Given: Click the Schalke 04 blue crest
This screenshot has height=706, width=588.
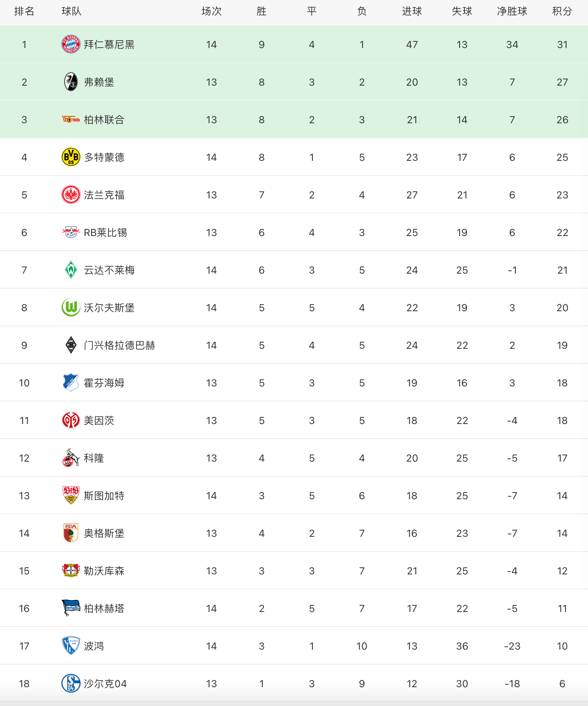Looking at the screenshot, I should tap(71, 683).
